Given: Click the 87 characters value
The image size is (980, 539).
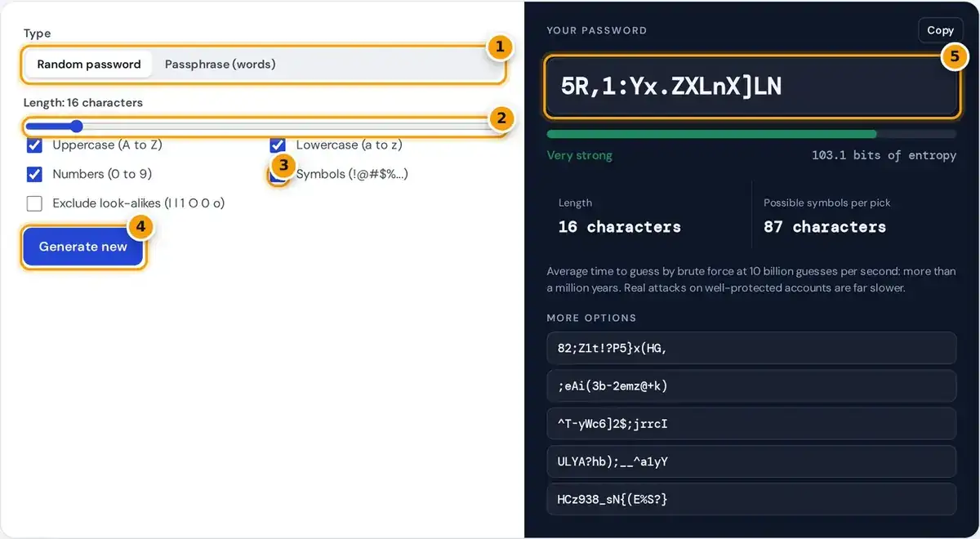Looking at the screenshot, I should (x=824, y=227).
